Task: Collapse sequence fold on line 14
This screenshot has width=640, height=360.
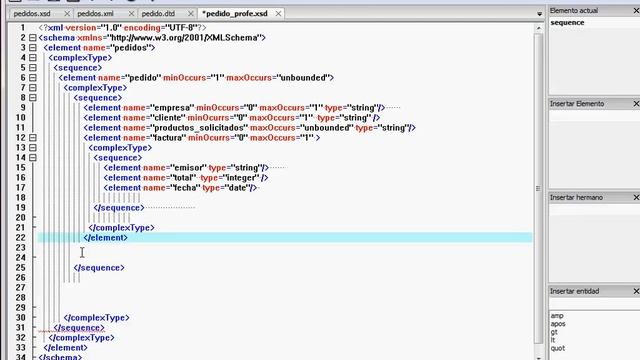Action: coord(33,158)
